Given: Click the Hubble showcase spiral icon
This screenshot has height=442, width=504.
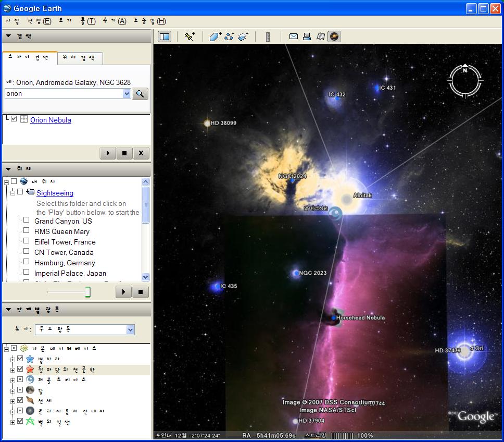Looking at the screenshot, I should pos(30,379).
